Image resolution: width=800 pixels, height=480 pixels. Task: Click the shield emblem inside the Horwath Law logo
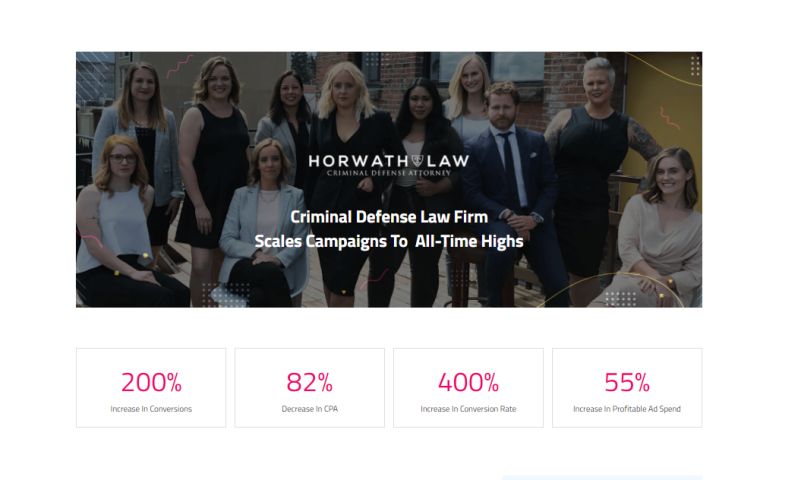pos(417,161)
